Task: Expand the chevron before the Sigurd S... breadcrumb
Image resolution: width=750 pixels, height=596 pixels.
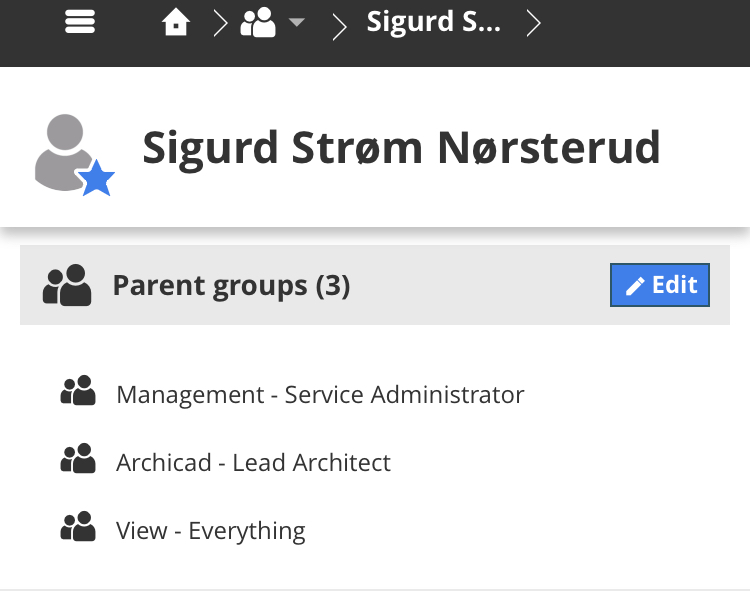Action: point(339,23)
